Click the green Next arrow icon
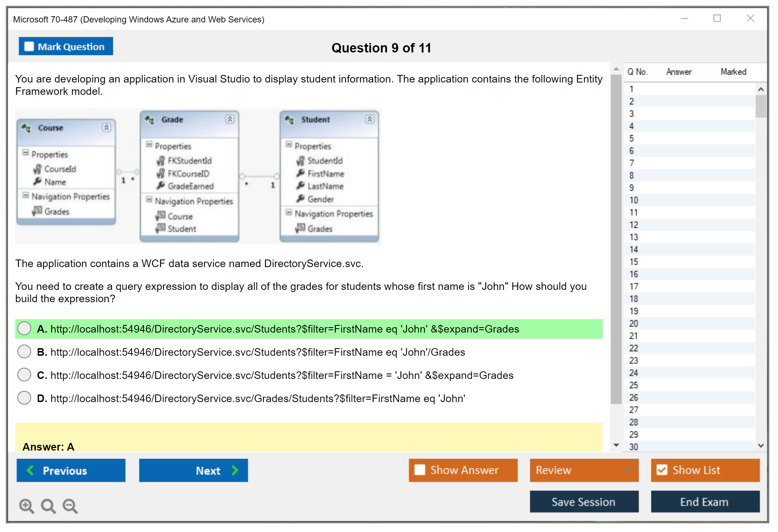Image resolution: width=778 pixels, height=532 pixels. click(235, 470)
